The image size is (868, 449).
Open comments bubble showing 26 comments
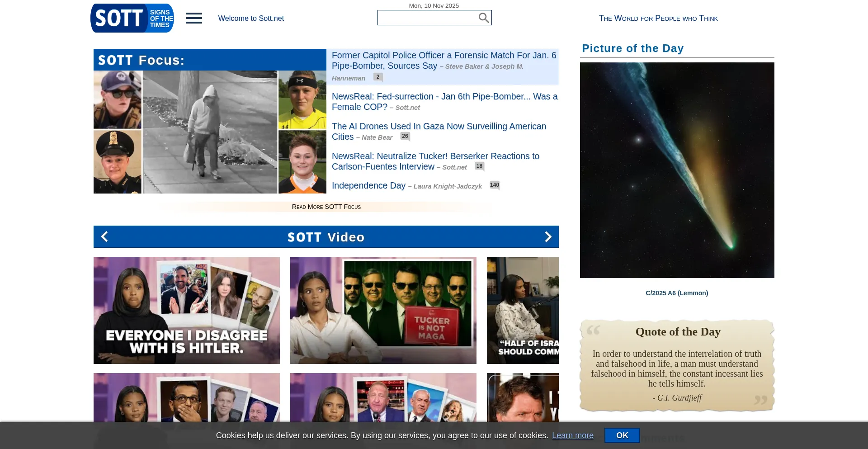point(405,136)
